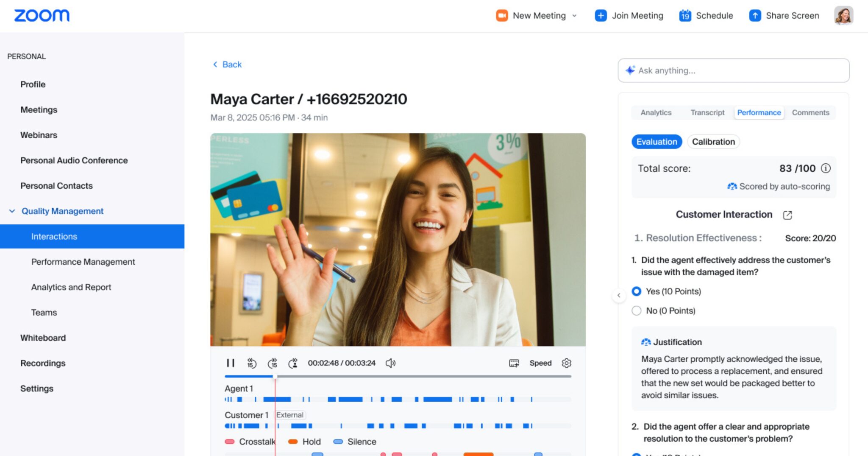This screenshot has width=868, height=456.
Task: Collapse the right evaluation panel arrow
Action: tap(619, 296)
